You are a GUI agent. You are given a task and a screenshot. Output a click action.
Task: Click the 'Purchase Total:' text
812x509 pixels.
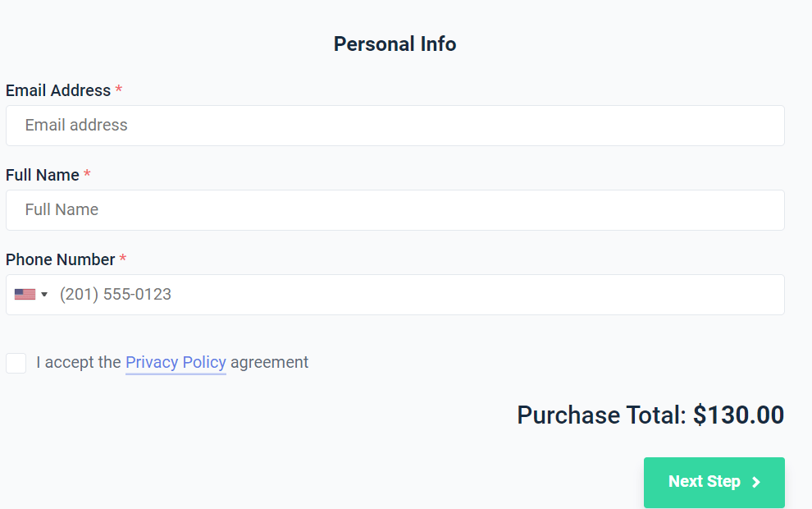click(601, 415)
